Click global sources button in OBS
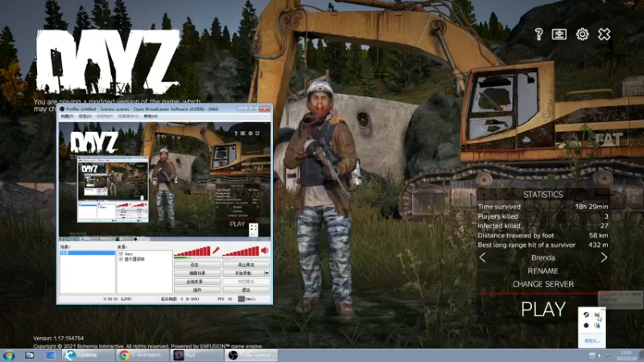Screen dimensions: 644x362 [x=197, y=282]
